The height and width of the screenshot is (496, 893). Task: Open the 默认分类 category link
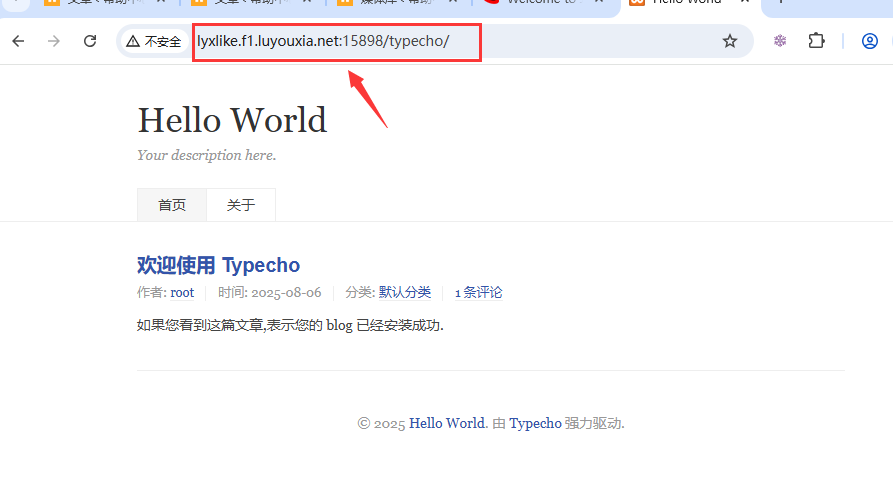(405, 293)
